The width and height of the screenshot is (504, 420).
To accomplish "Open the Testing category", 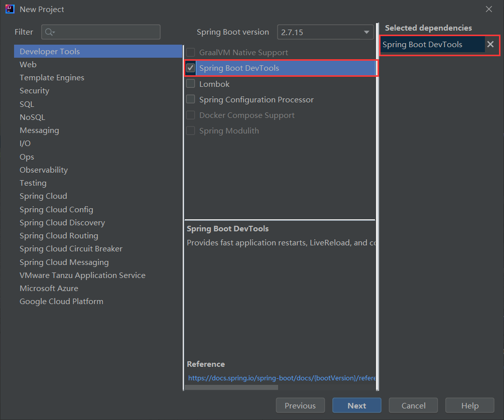I will point(33,183).
